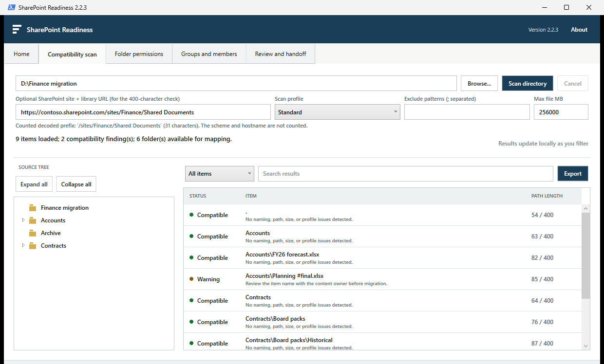The image size is (604, 364).
Task: Click the '9 items loaded' status summary
Action: tap(124, 139)
